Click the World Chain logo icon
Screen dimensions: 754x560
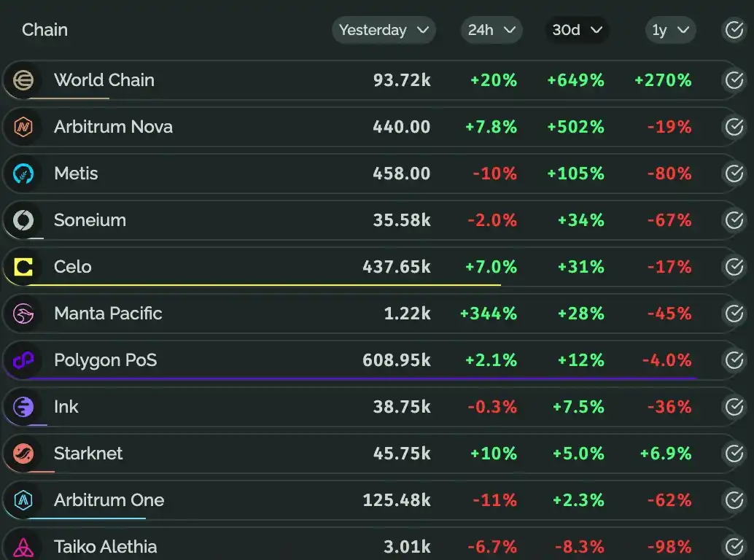coord(23,80)
